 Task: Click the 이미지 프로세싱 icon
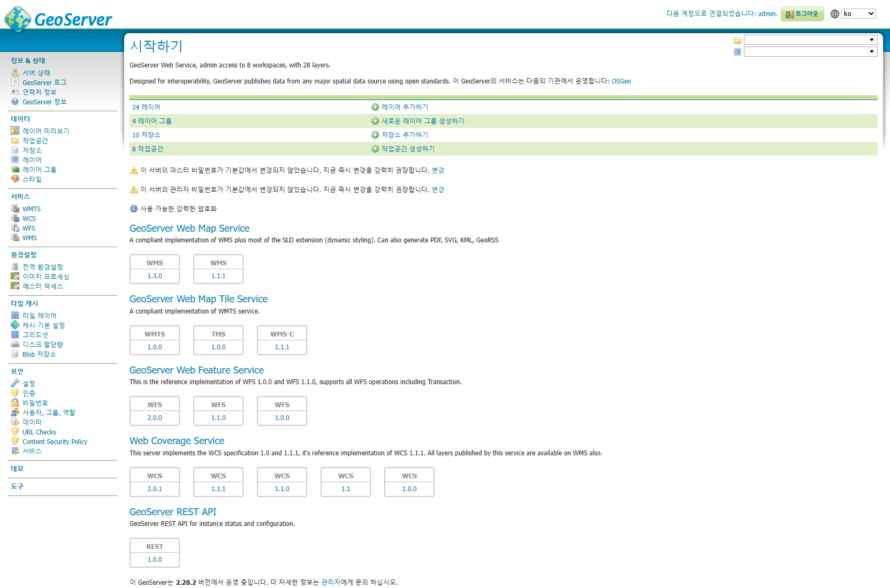[x=15, y=277]
